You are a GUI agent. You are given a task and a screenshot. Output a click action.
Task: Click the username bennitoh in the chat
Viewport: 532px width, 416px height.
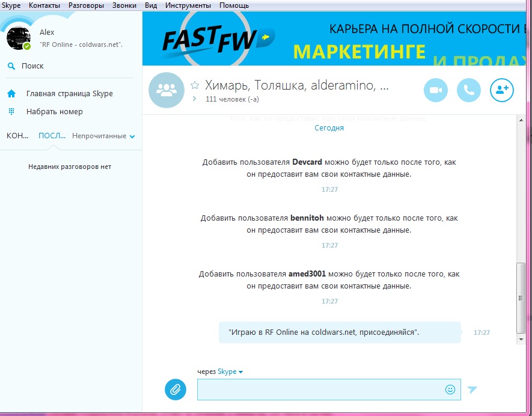(307, 218)
